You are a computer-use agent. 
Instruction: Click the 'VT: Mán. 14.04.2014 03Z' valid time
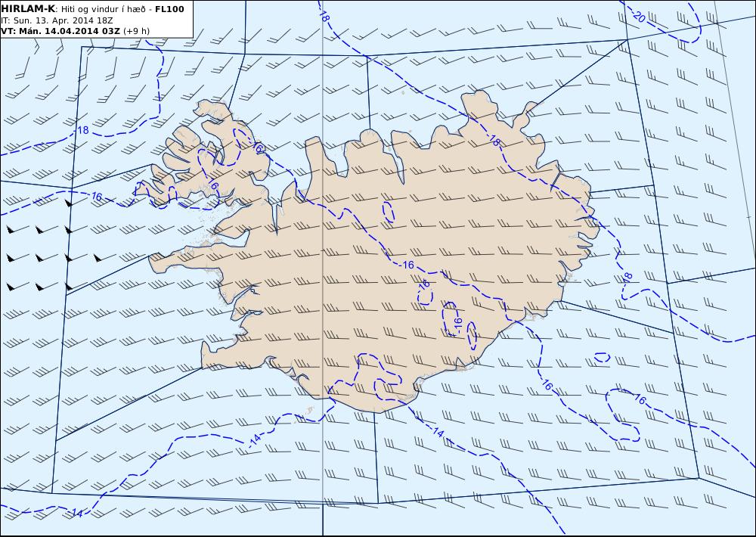click(x=60, y=31)
